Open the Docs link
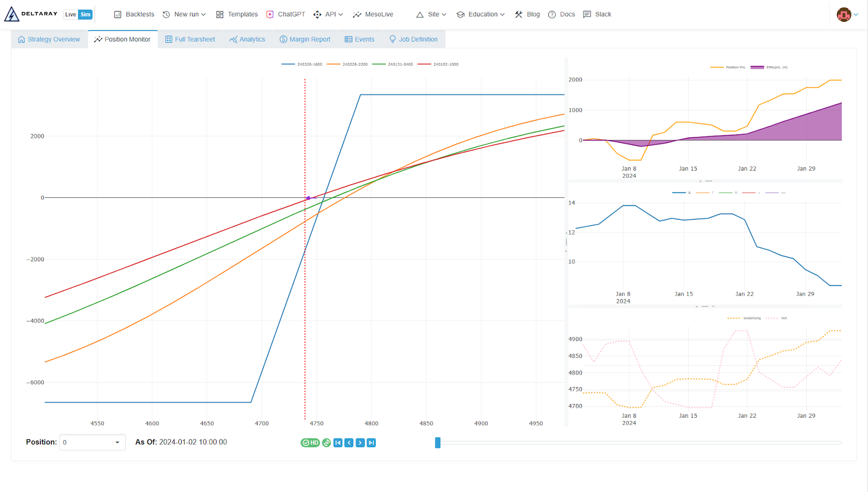Screen dimensions: 868x492 pos(562,14)
